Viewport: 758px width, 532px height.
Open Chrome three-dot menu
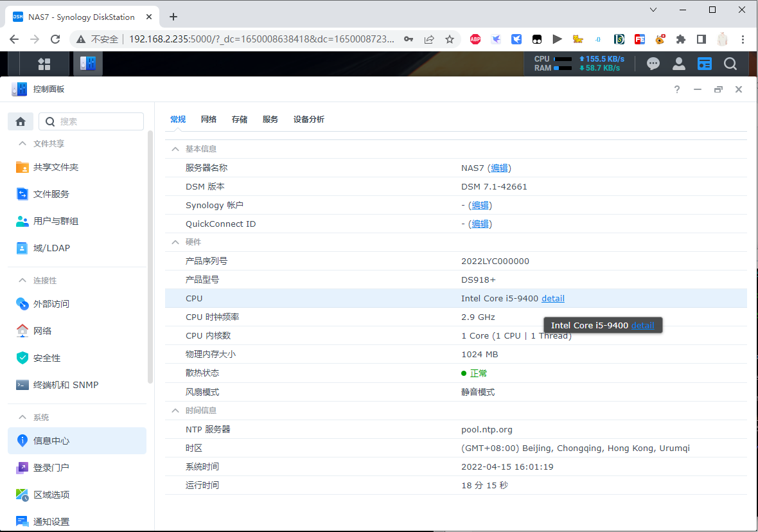(743, 39)
